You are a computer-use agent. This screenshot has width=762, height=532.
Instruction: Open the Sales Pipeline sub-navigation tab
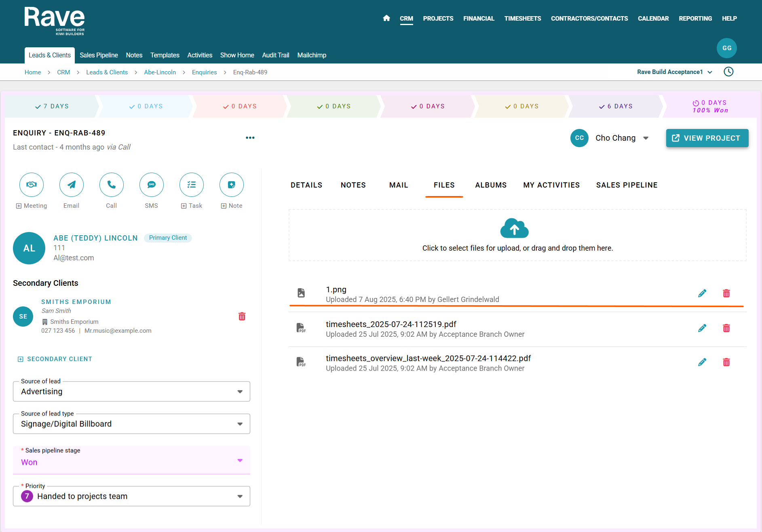(99, 55)
